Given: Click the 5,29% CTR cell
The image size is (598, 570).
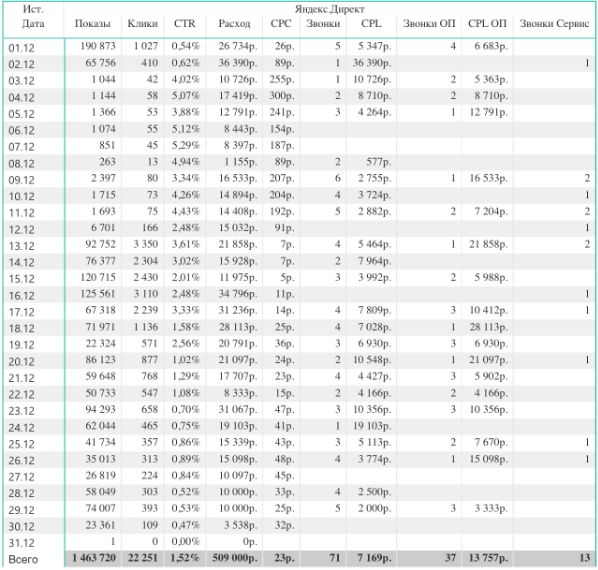Looking at the screenshot, I should click(185, 145).
